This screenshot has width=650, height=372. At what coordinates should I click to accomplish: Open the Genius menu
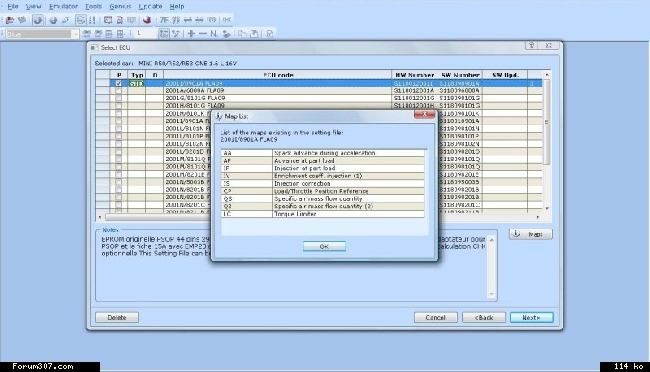120,6
